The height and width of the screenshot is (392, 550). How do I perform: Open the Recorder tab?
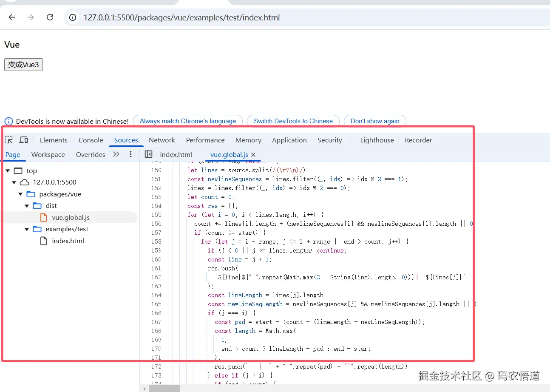418,140
